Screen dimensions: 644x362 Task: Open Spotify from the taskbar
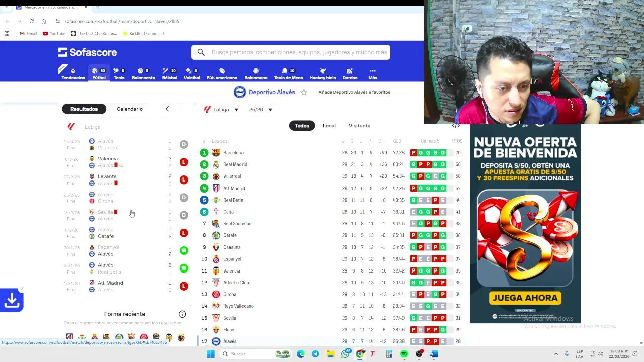pos(404,354)
